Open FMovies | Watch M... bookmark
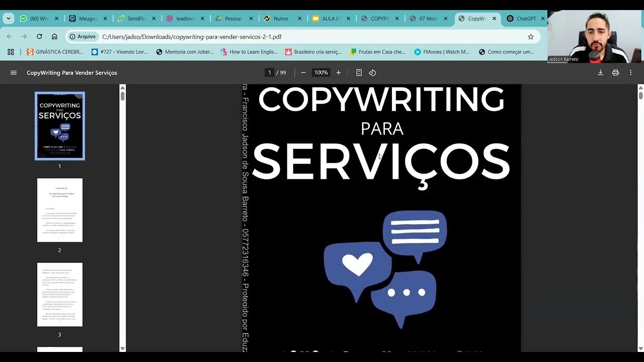This screenshot has width=644, height=362. pos(442,52)
